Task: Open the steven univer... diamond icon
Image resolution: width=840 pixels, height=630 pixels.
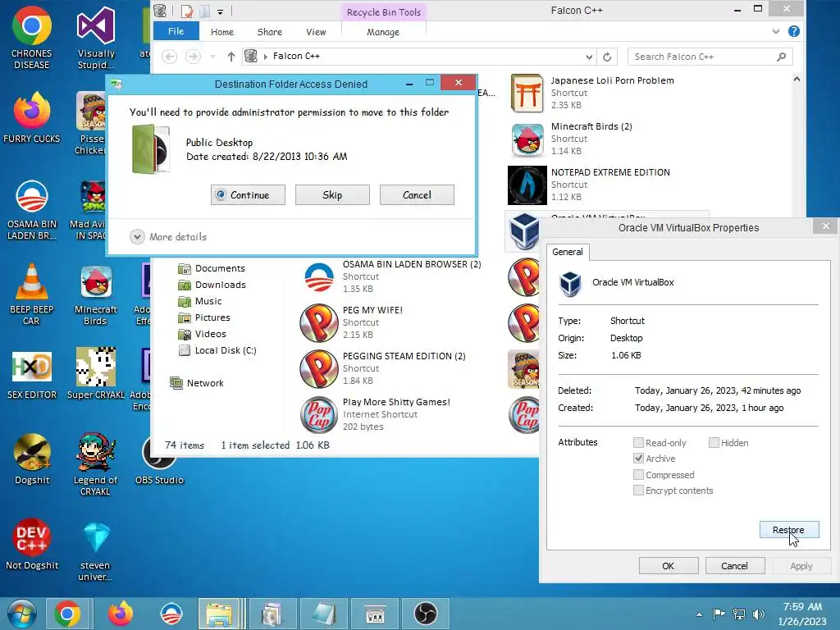Action: point(95,550)
